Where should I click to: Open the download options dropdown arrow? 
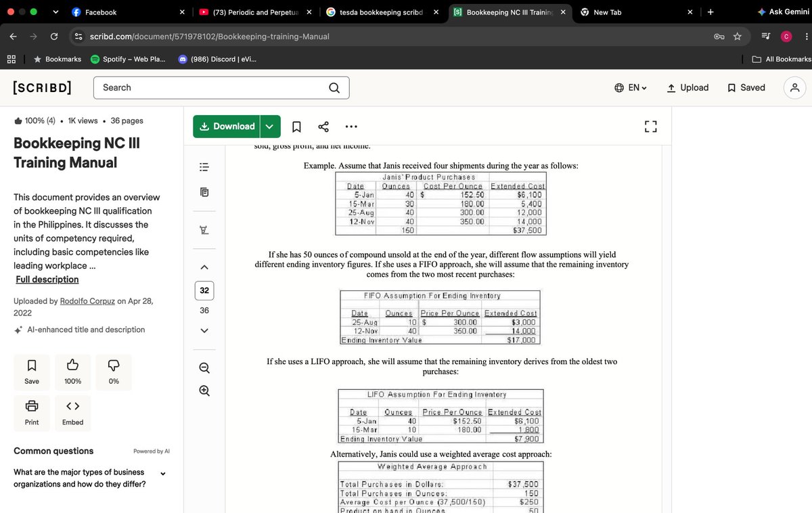[270, 127]
